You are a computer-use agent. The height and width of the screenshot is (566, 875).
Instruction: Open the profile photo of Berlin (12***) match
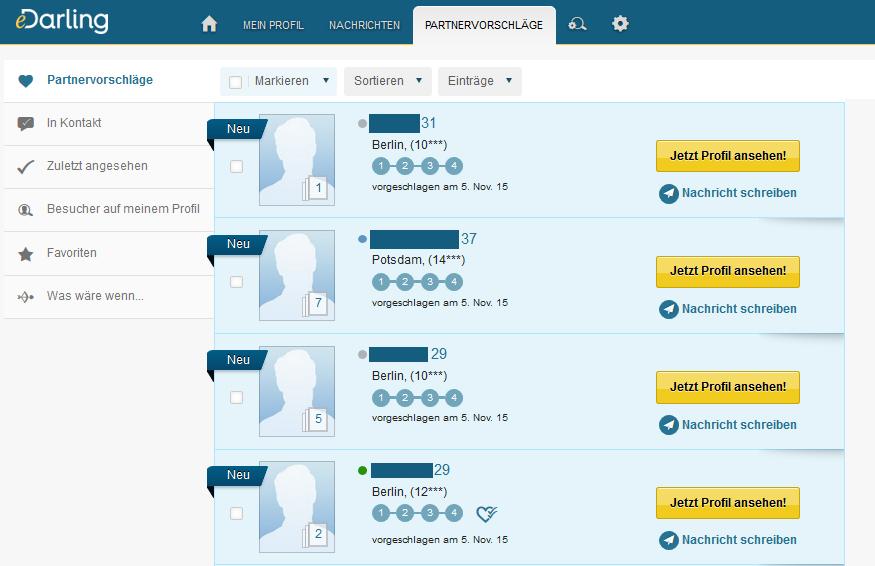click(x=297, y=507)
